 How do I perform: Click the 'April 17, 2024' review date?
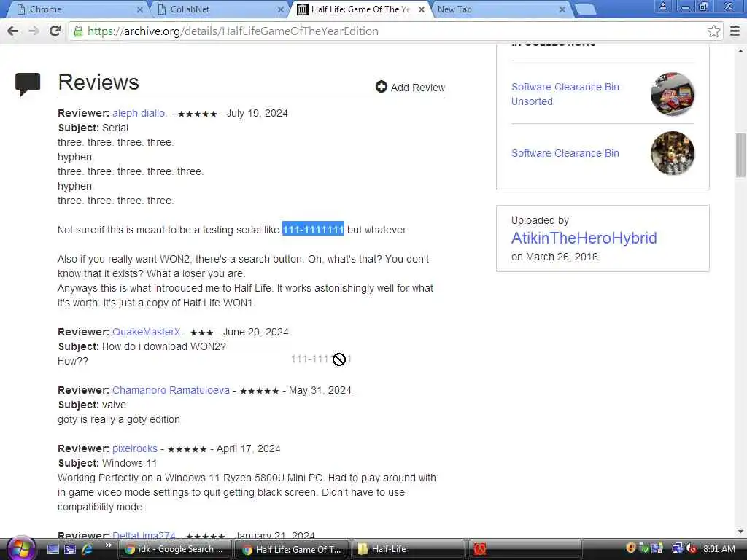pyautogui.click(x=248, y=448)
